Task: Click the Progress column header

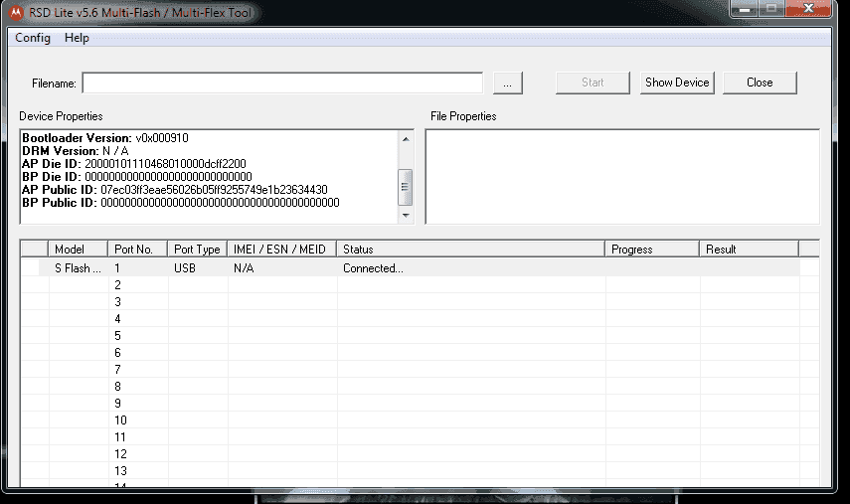Action: tap(652, 250)
